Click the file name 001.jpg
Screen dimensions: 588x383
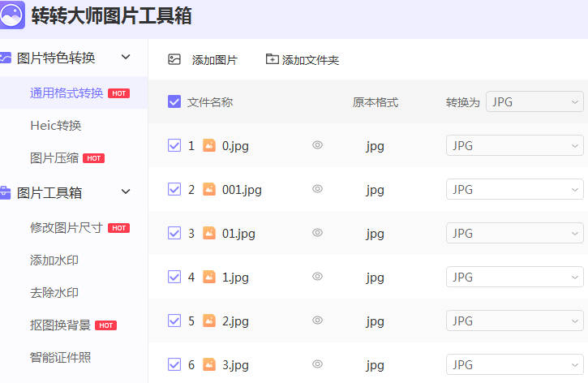242,189
